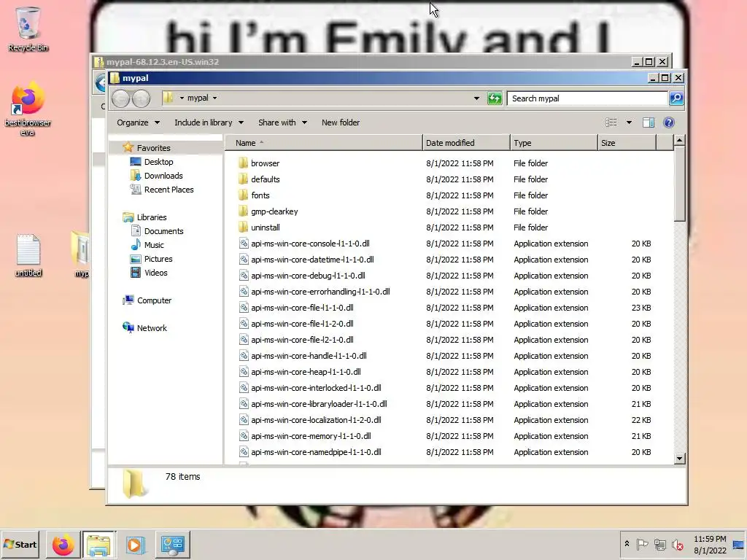Open the Share with dropdown
Viewport: 747px width, 560px height.
click(282, 122)
